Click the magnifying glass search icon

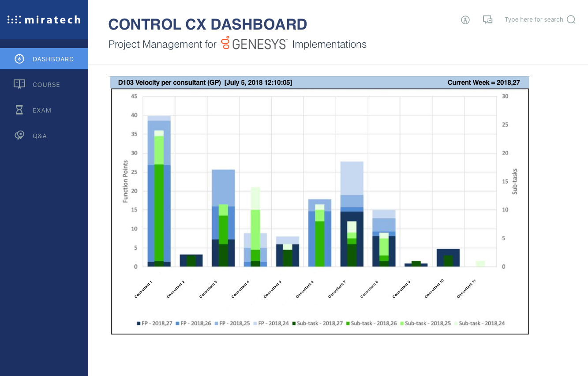click(571, 20)
